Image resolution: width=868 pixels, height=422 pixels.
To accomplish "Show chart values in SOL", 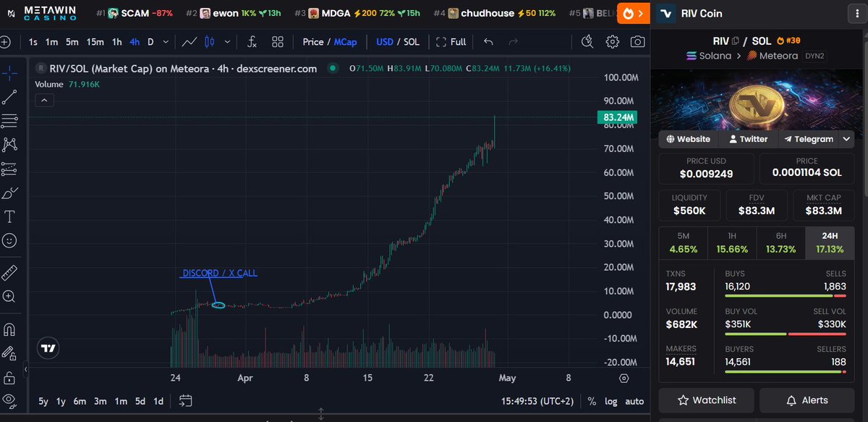I will (x=412, y=42).
